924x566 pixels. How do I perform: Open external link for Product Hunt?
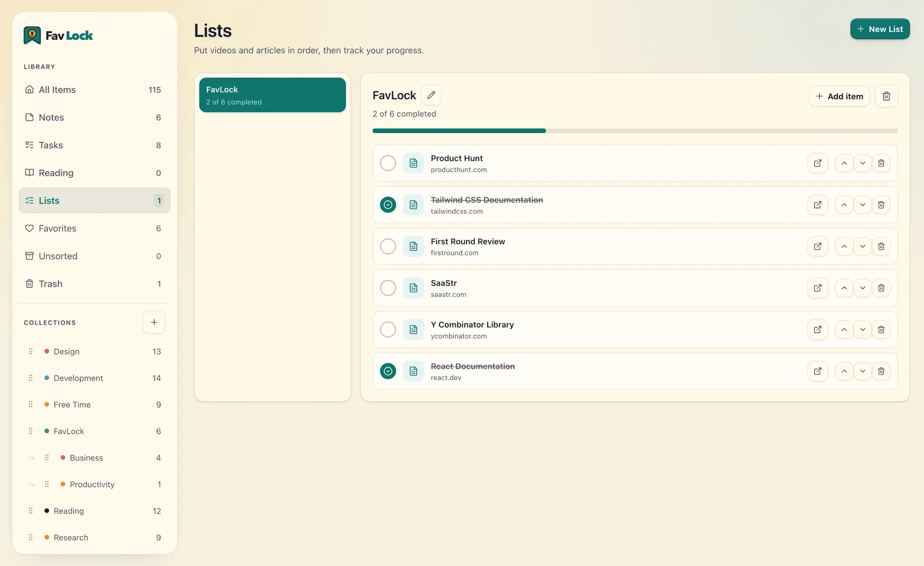coord(818,163)
